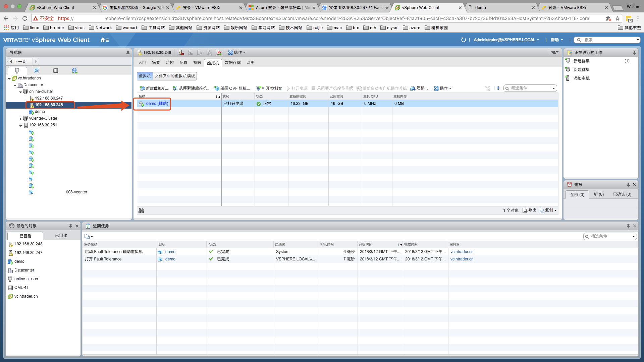
Task: Click 新建虚拟机 to create a new VM
Action: coord(154,88)
